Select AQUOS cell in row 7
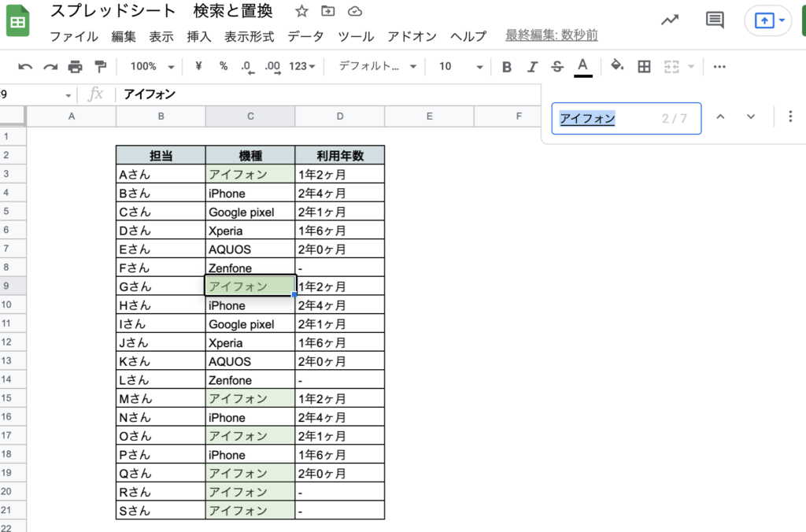This screenshot has height=532, width=806. [x=250, y=249]
